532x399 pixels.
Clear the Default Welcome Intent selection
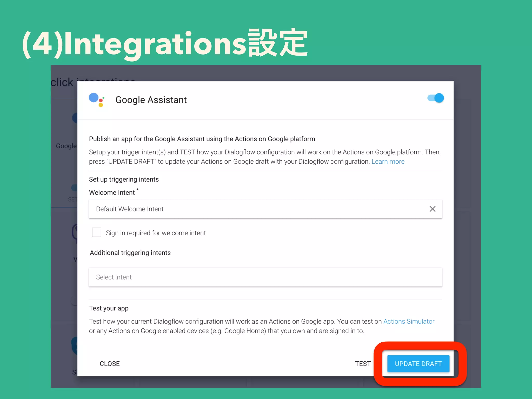pos(432,209)
